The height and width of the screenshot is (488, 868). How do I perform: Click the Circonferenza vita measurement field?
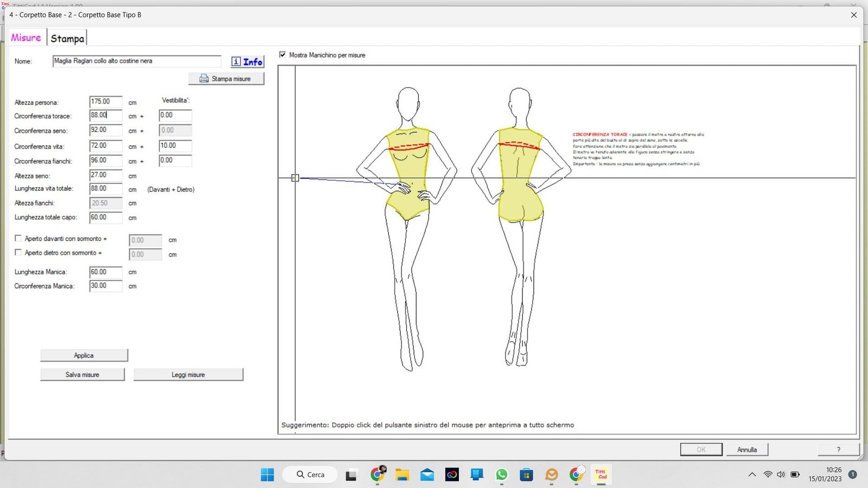coord(105,146)
